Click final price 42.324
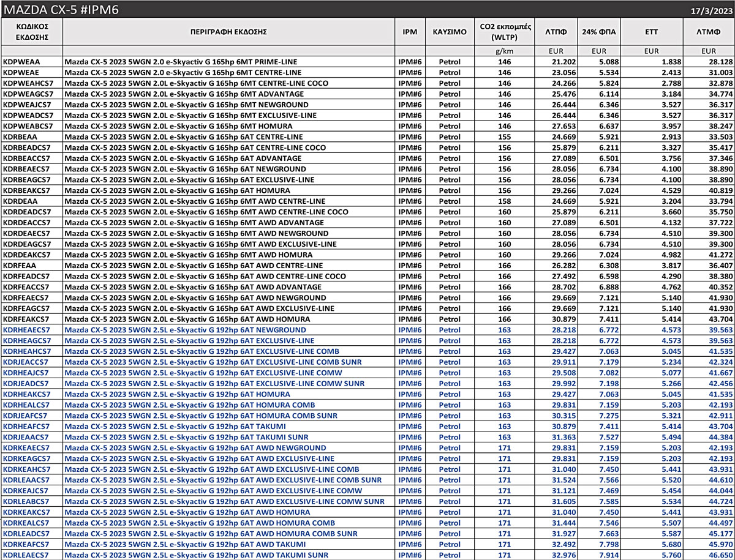The image size is (735, 560). pyautogui.click(x=721, y=362)
